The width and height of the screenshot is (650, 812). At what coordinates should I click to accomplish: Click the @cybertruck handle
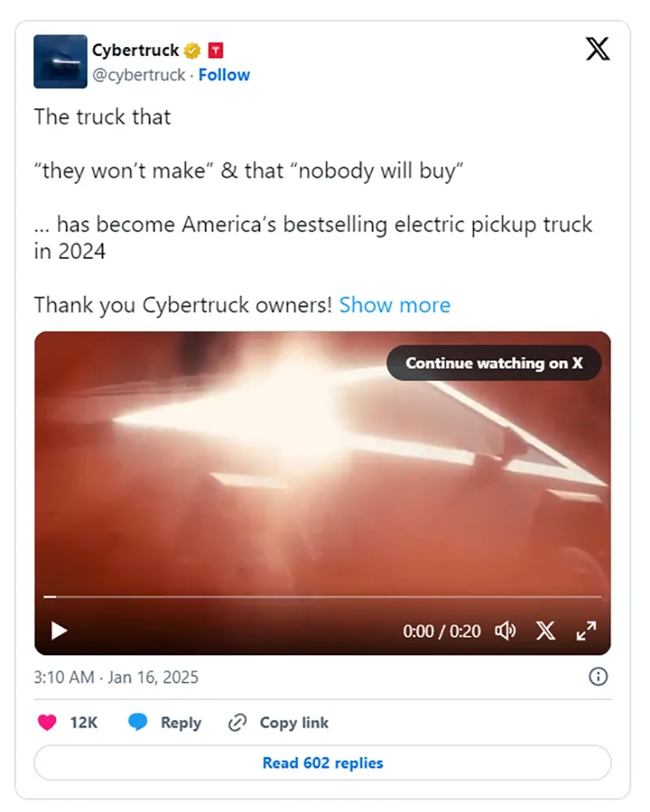pyautogui.click(x=138, y=75)
